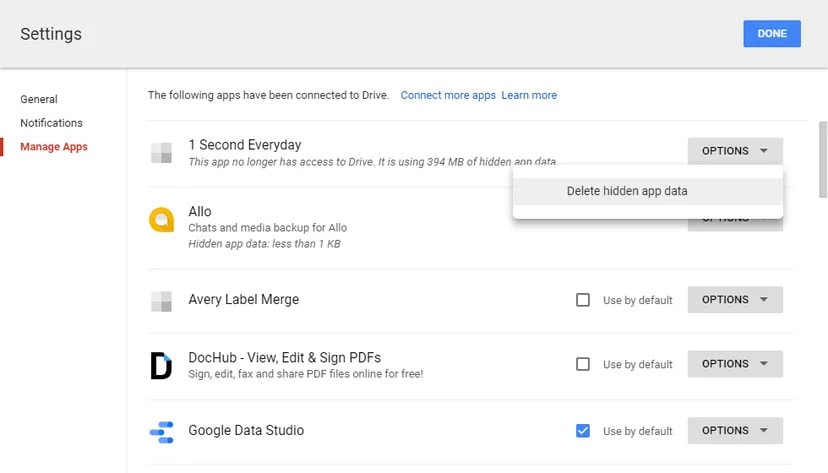The image size is (828, 473).
Task: Click the yellow Allo app icon
Action: pos(161,220)
